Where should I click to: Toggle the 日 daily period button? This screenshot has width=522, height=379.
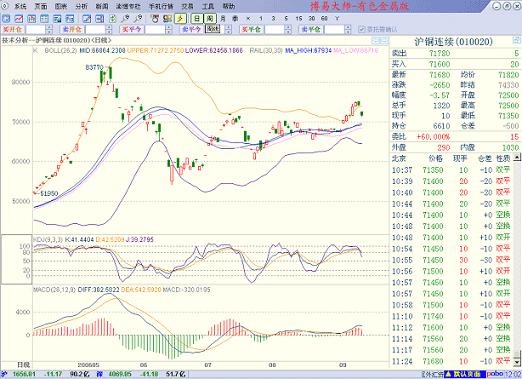pyautogui.click(x=197, y=19)
